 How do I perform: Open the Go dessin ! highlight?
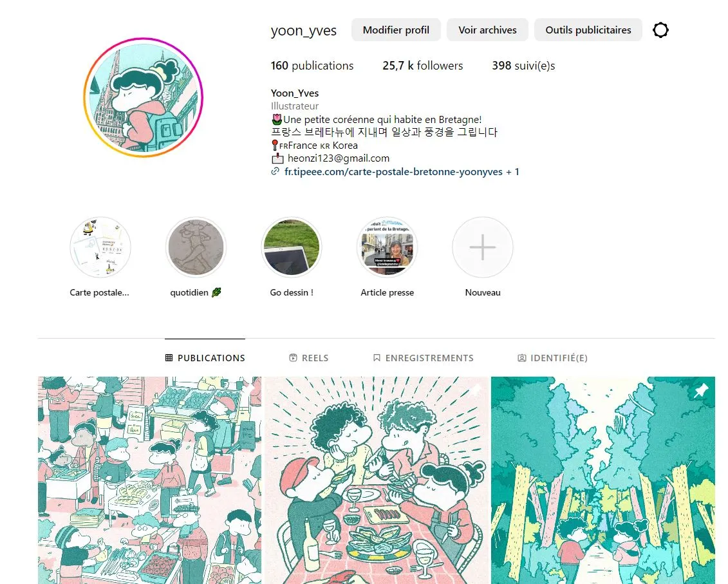pyautogui.click(x=292, y=247)
